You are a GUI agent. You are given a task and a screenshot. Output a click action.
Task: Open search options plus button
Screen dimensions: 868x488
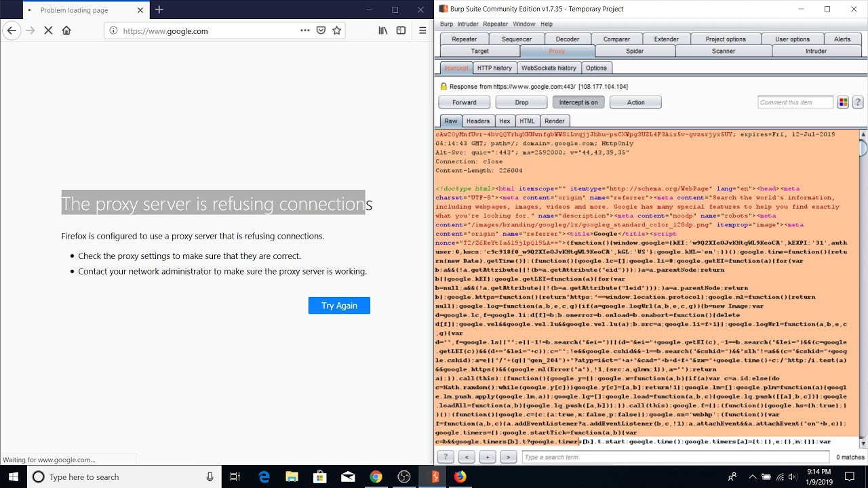[488, 457]
